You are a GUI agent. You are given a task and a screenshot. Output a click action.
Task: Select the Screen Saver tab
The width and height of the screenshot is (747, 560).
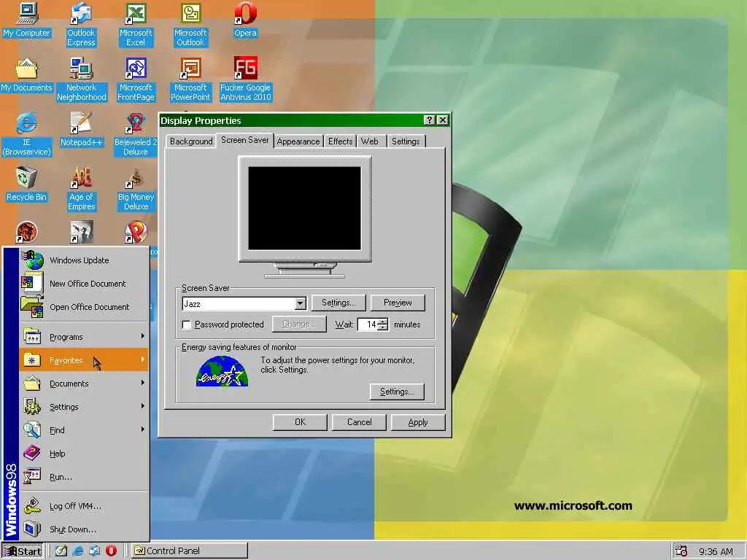245,140
